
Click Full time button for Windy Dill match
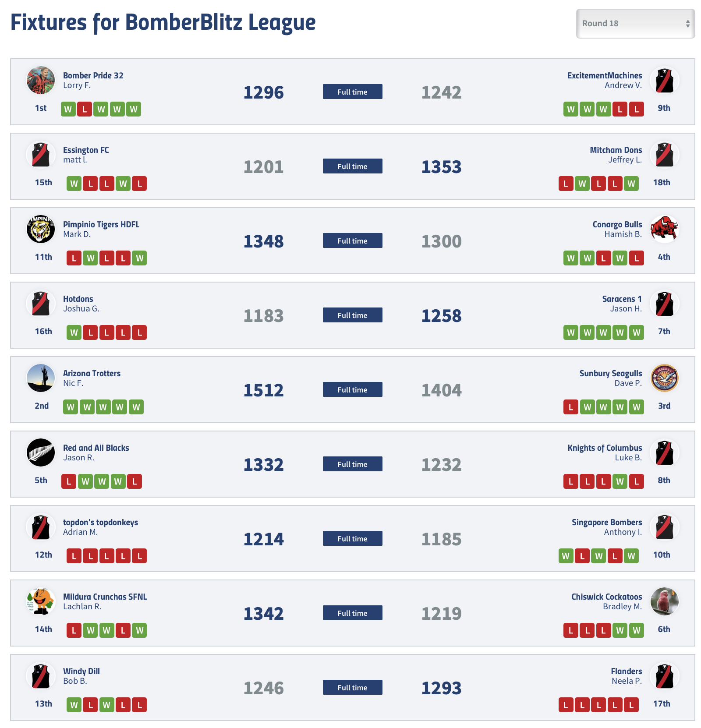click(352, 687)
